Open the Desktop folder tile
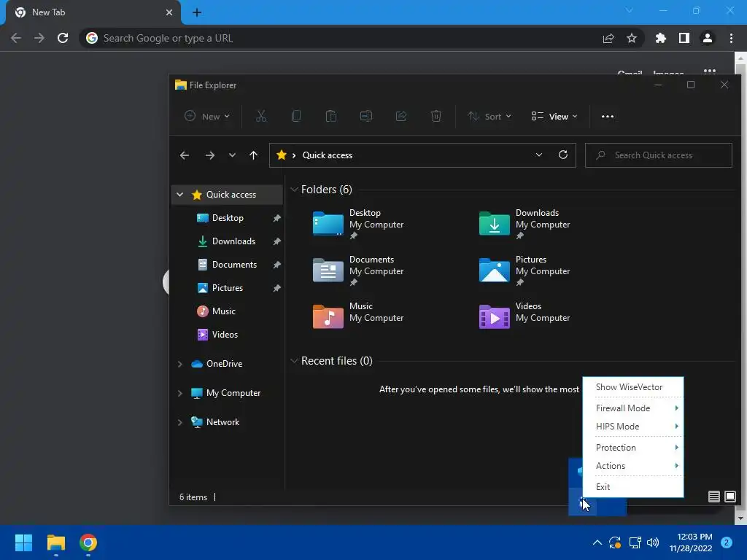 [358, 224]
